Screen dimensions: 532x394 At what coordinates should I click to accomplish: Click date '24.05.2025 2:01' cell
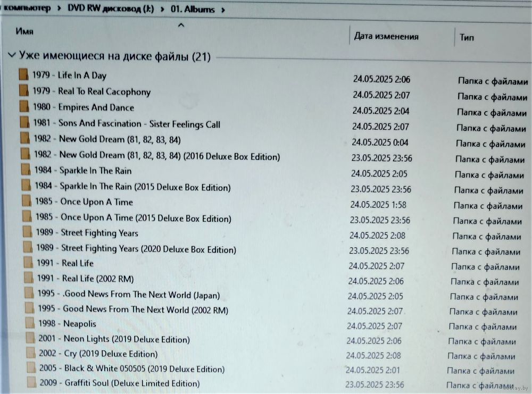373,370
